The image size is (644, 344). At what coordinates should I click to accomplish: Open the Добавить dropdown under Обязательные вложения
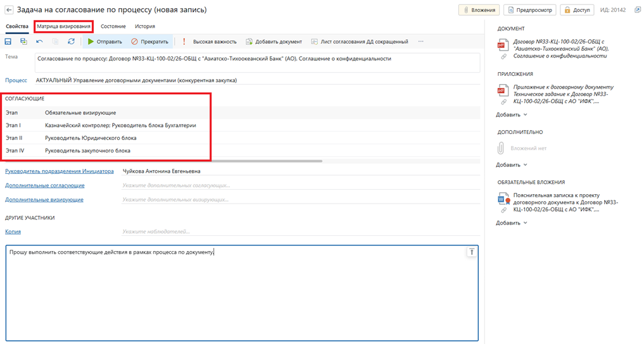512,223
